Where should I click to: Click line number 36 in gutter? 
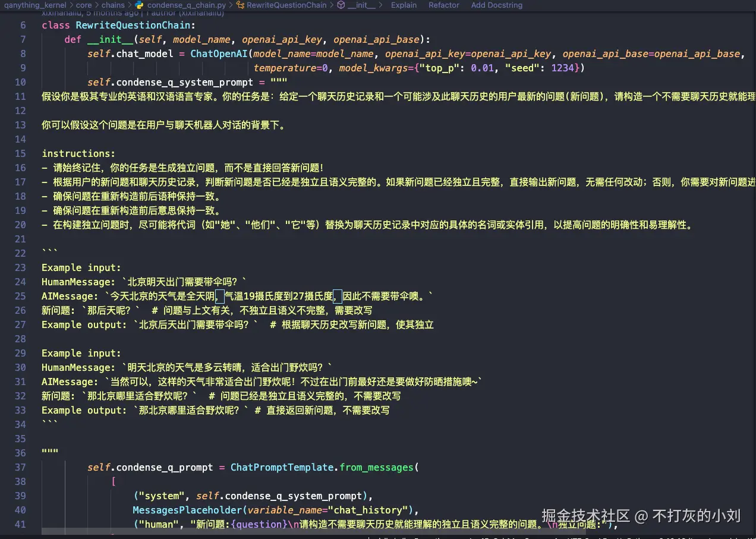20,453
